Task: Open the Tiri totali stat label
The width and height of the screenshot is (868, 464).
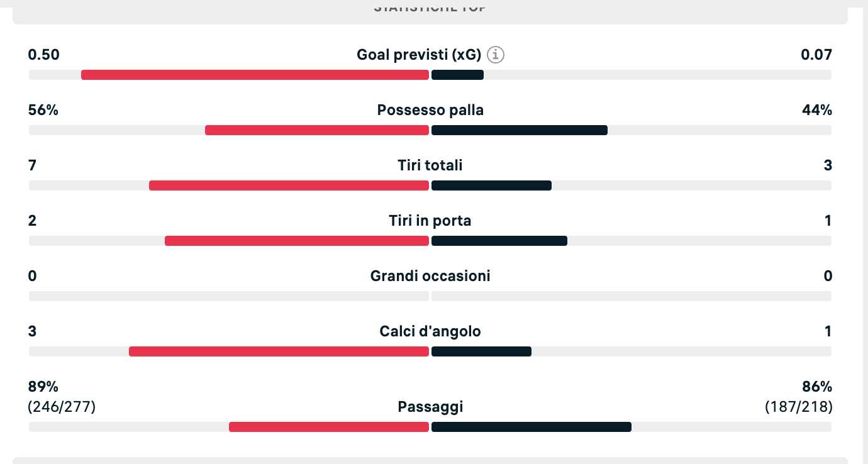Action: [430, 165]
